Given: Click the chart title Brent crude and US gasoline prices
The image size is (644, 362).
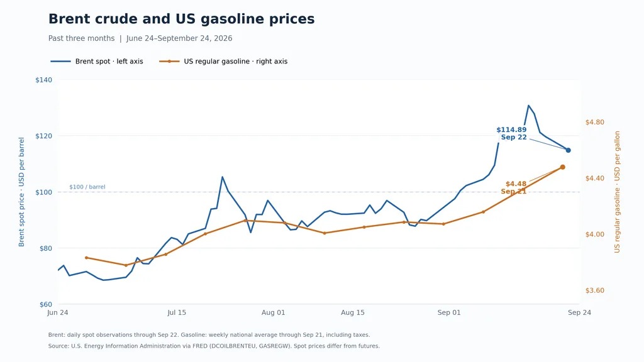Looking at the screenshot, I should (x=182, y=19).
